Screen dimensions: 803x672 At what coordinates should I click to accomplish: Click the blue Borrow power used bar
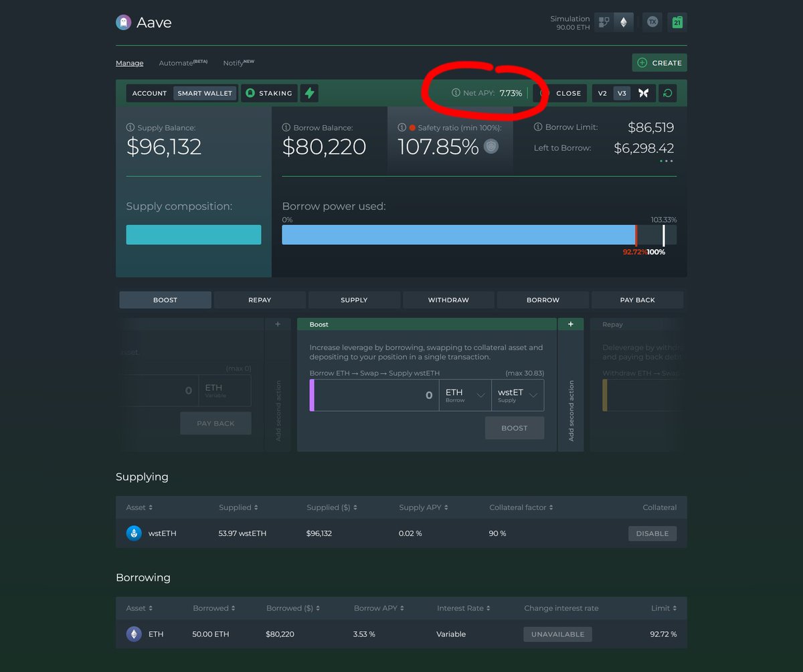(458, 235)
